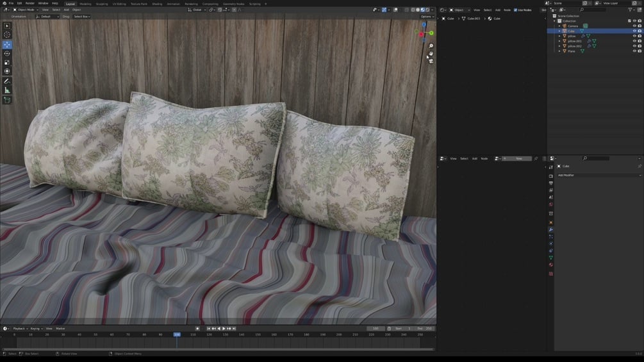Open the Add Modifier dropdown
The width and height of the screenshot is (644, 362).
599,176
